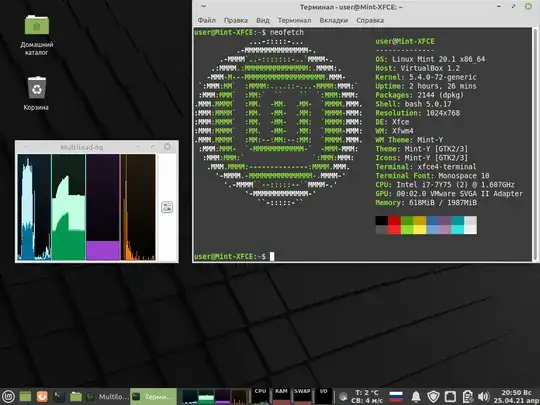Open the Корзина trash desktop icon
540x405 pixels.
coord(36,93)
